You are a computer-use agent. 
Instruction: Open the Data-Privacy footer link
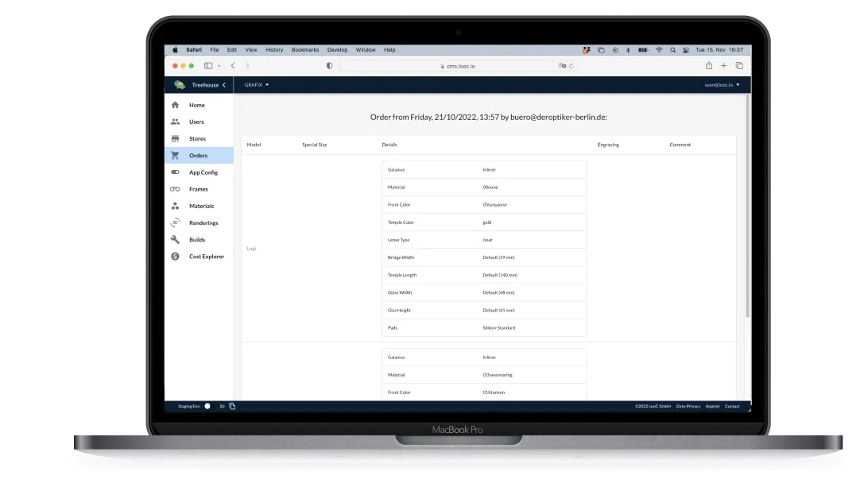point(688,406)
